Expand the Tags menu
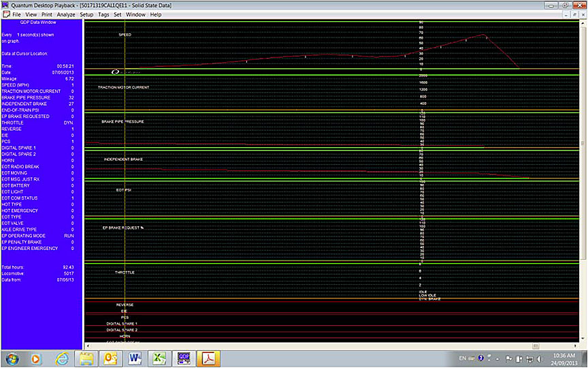 (x=103, y=14)
